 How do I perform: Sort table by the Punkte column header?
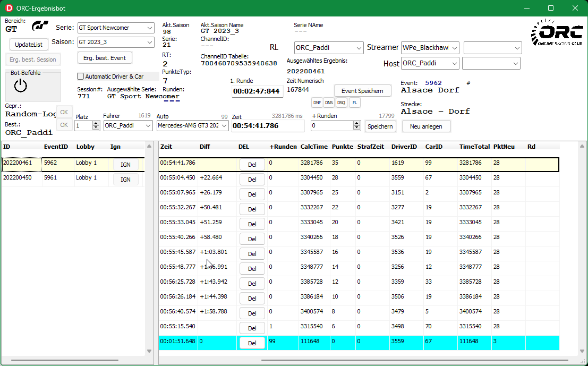[342, 147]
